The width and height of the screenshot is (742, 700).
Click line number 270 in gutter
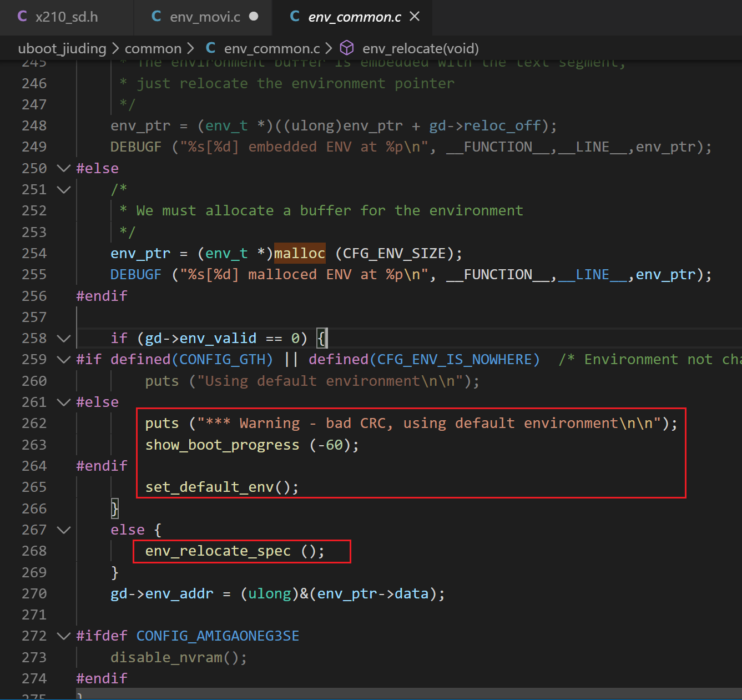(x=34, y=594)
